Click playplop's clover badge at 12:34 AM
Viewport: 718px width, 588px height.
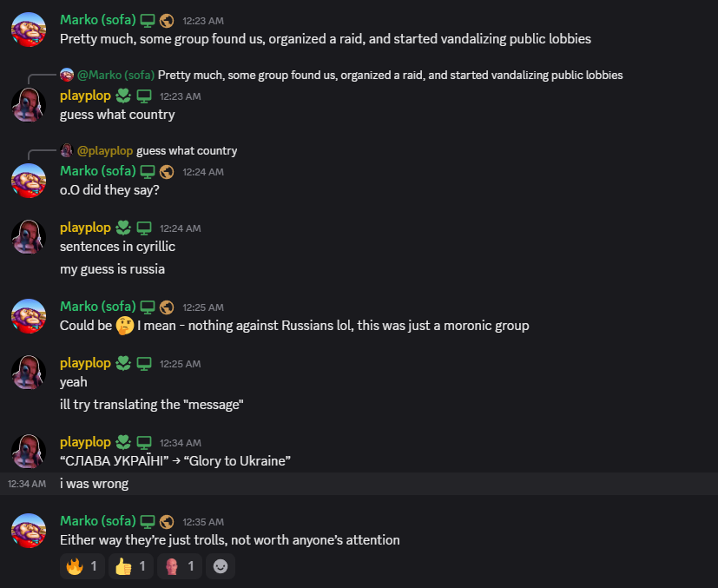point(123,442)
